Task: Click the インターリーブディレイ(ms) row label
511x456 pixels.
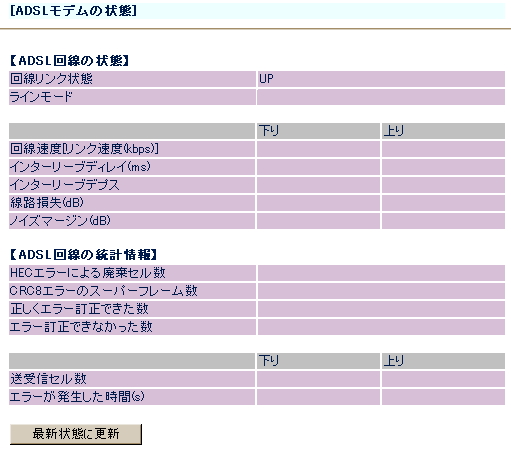Action: 80,167
